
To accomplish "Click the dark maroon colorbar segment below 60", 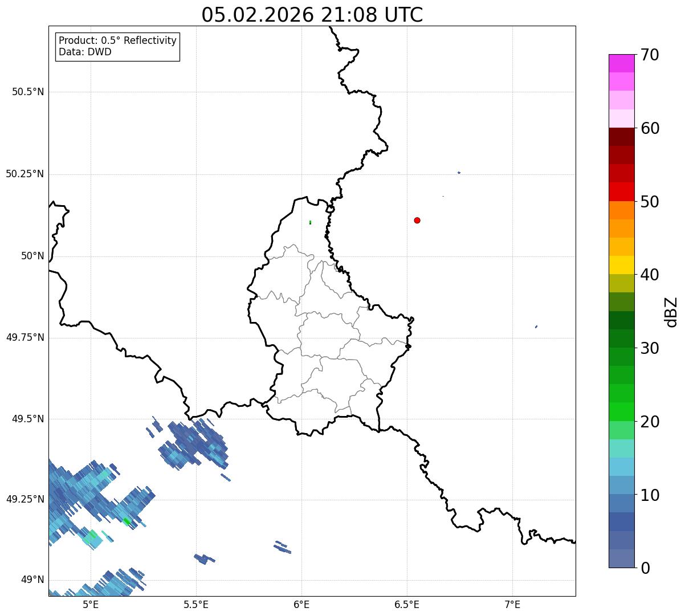I will (621, 137).
